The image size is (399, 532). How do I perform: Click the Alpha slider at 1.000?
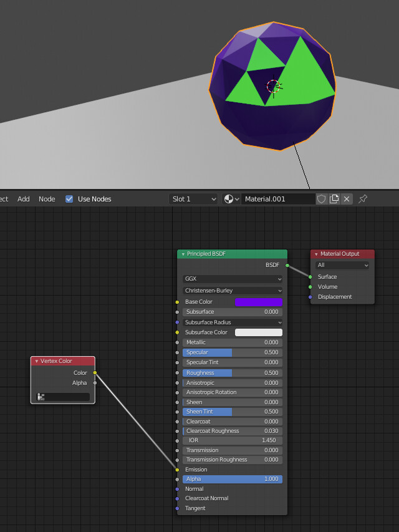click(233, 479)
